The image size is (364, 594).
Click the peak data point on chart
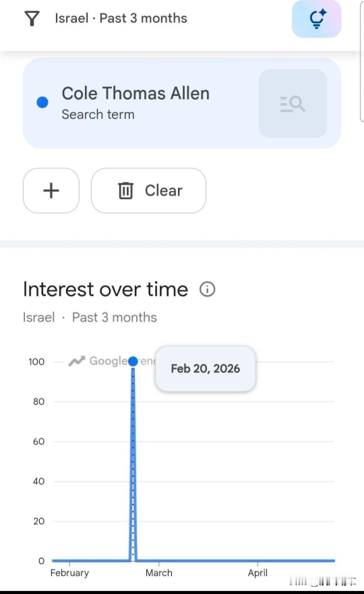[x=133, y=361]
